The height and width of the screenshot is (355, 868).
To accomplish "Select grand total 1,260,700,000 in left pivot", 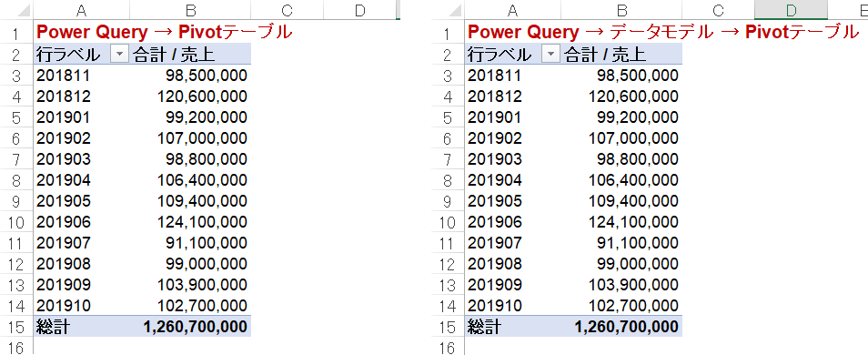I will pyautogui.click(x=195, y=327).
